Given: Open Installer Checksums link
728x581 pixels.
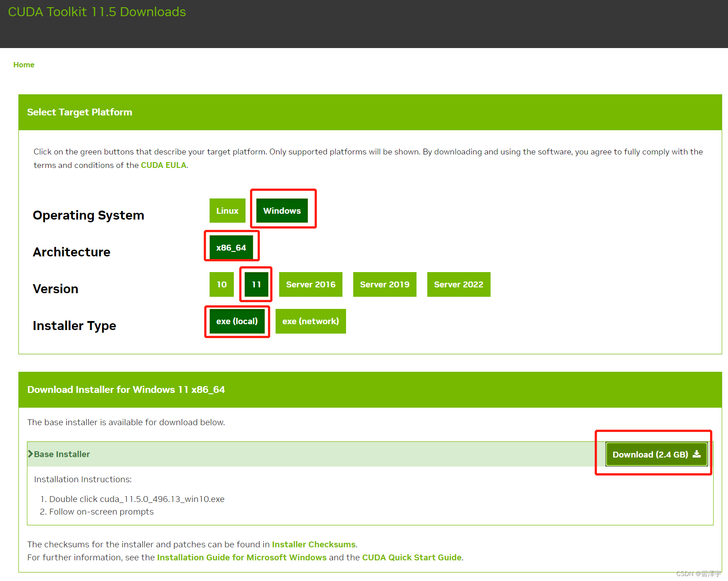Looking at the screenshot, I should [314, 544].
